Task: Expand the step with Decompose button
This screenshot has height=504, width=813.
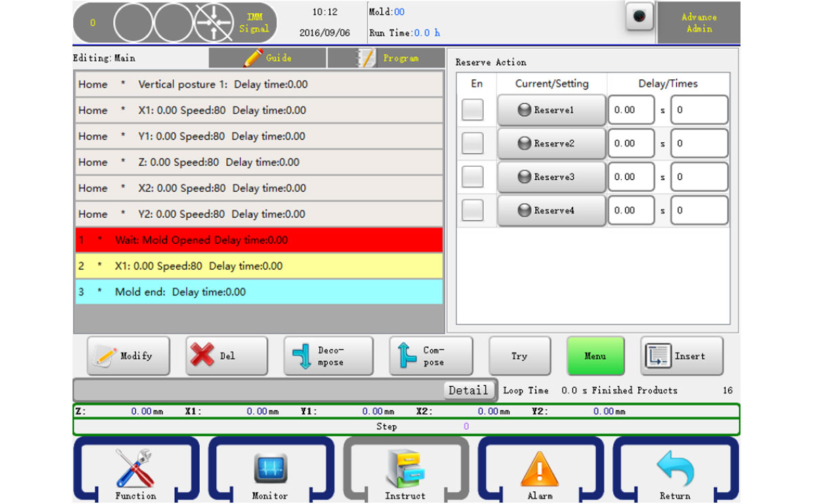Action: click(328, 356)
